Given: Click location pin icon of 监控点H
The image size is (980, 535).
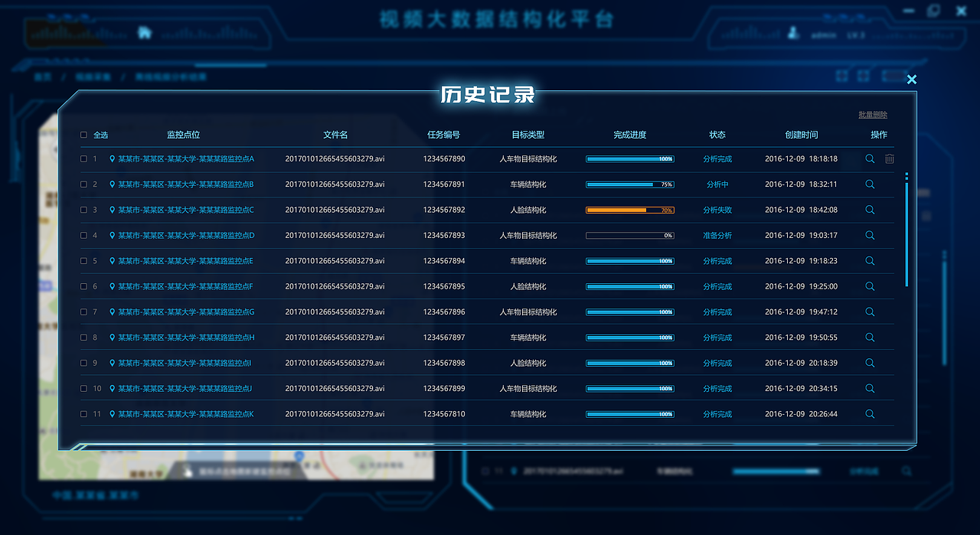Looking at the screenshot, I should (x=113, y=338).
